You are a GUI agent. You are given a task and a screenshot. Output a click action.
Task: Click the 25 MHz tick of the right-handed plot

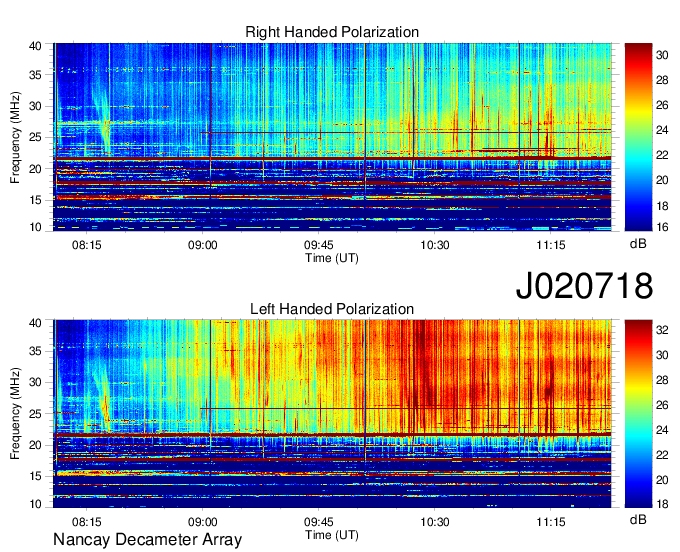pos(35,137)
